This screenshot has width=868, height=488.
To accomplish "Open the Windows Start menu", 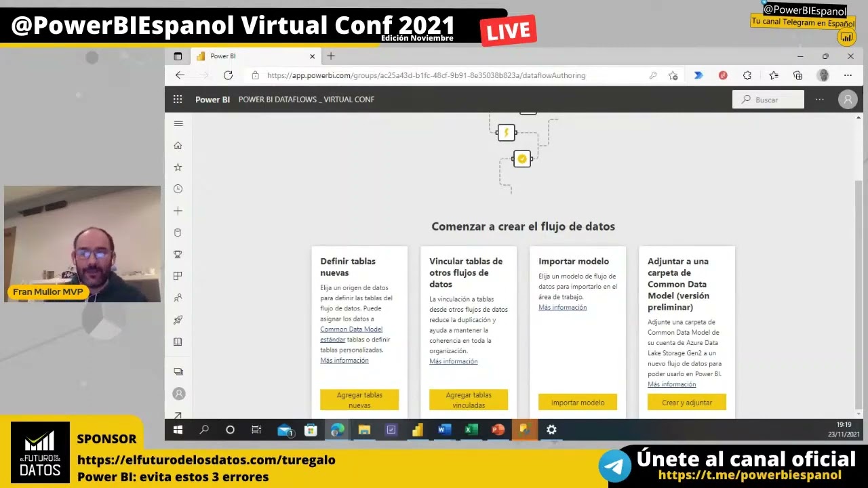I will [x=178, y=430].
